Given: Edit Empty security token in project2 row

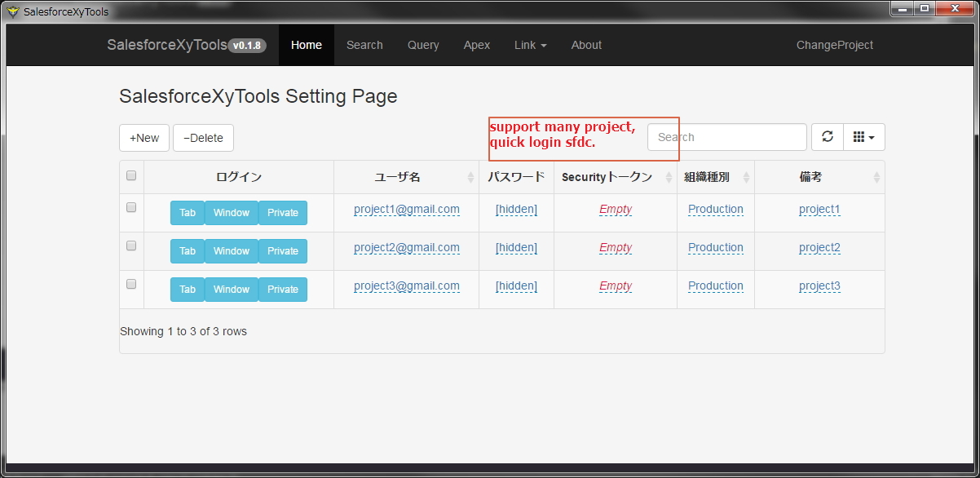Looking at the screenshot, I should 616,248.
